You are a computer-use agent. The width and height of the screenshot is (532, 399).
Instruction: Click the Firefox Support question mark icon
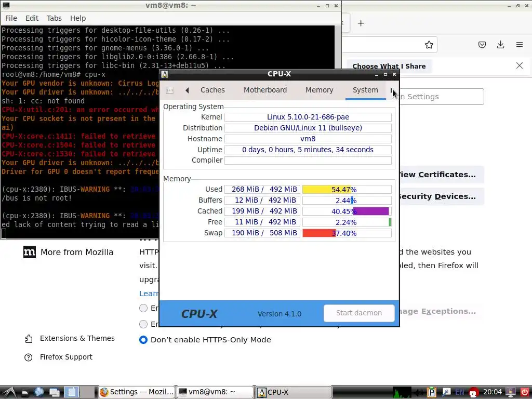coord(29,357)
